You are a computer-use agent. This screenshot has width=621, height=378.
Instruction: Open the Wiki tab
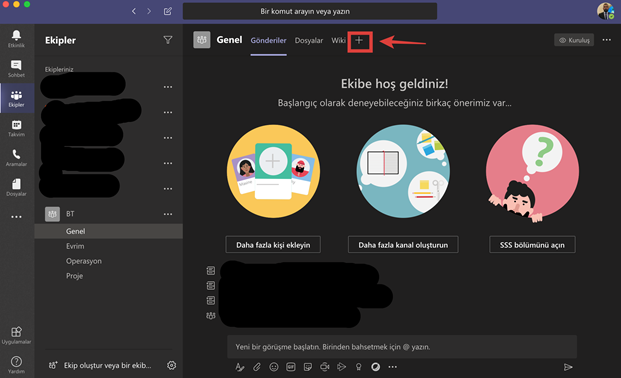[339, 40]
